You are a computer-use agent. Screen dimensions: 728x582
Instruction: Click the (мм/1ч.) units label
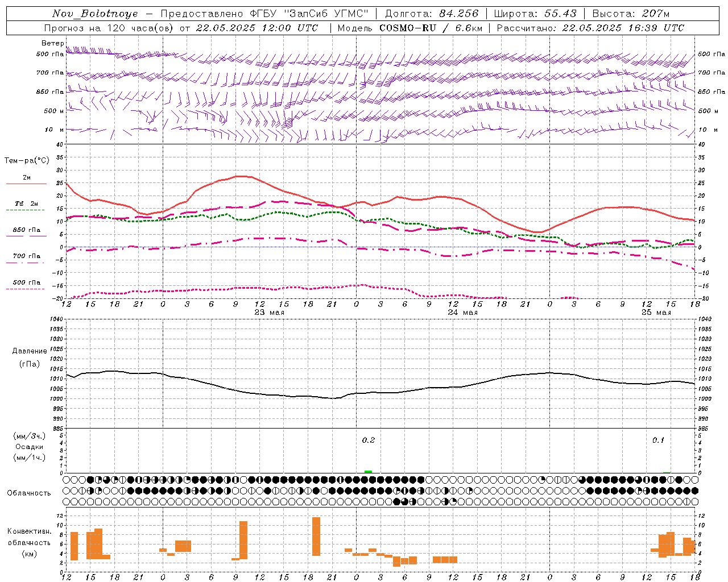[29, 458]
